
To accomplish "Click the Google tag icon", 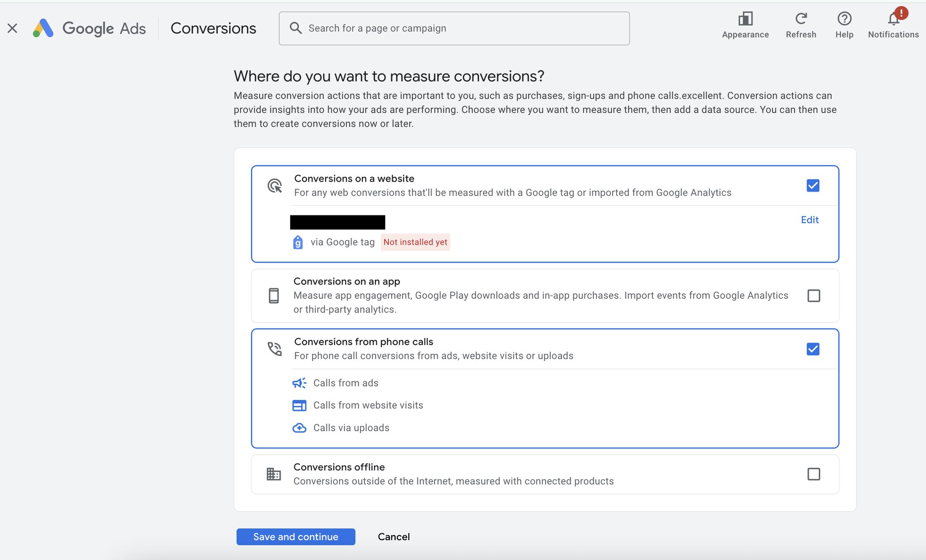I will (298, 242).
